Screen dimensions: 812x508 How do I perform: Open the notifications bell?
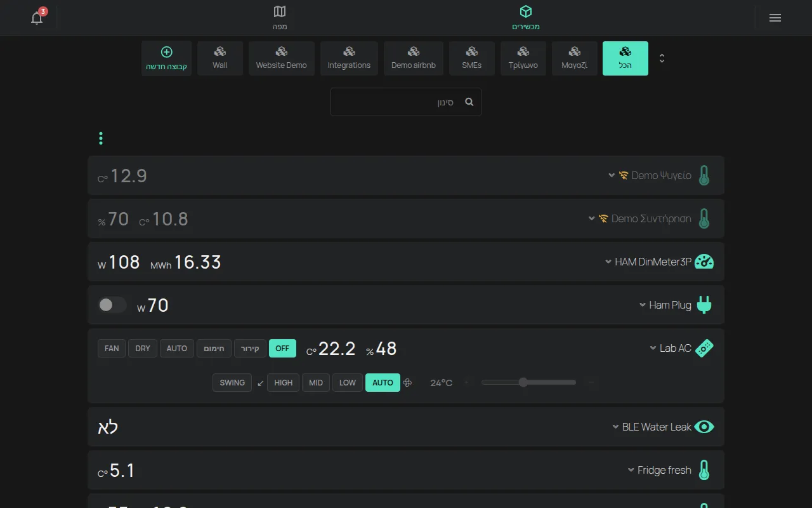coord(37,18)
